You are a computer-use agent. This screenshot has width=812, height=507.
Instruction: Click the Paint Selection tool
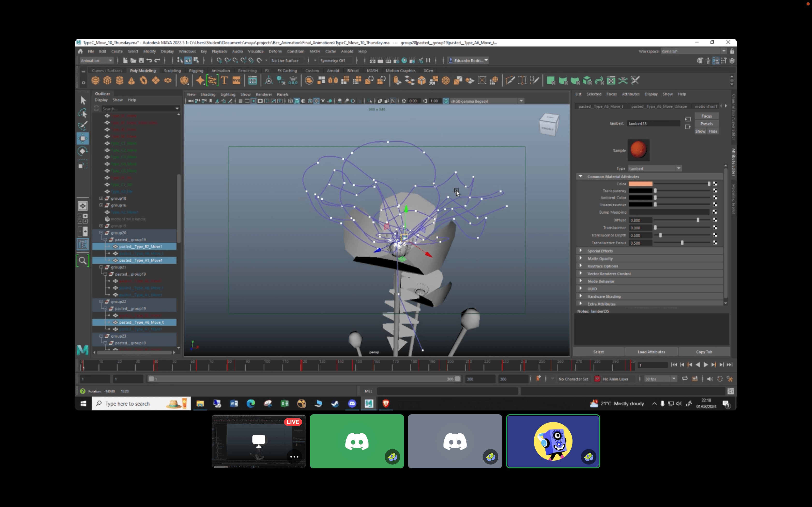coord(83,126)
